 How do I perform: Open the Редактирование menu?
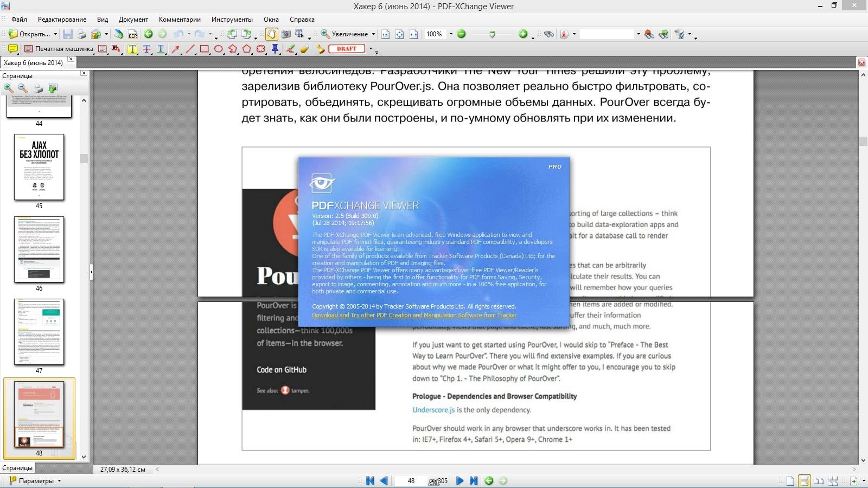coord(62,20)
